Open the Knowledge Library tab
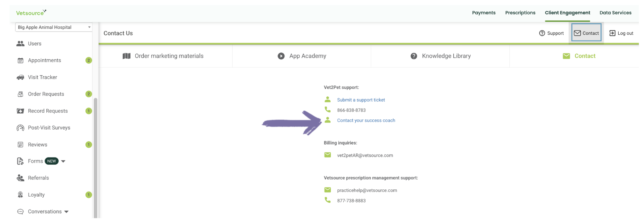644x223 pixels. [440, 56]
